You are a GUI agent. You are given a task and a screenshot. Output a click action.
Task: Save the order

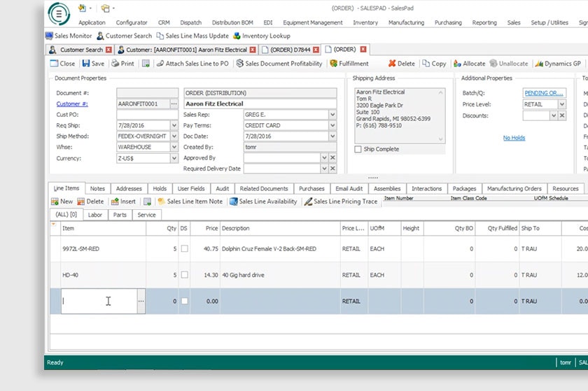click(x=93, y=64)
